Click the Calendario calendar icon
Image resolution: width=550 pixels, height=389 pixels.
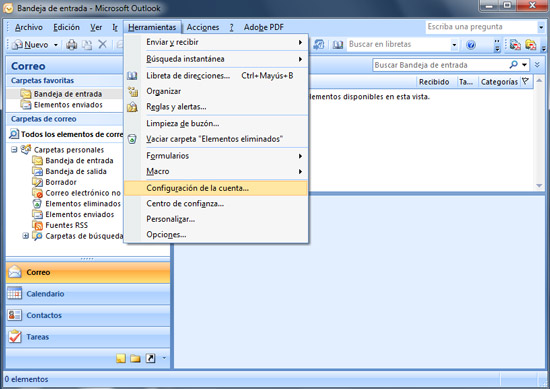click(x=15, y=294)
